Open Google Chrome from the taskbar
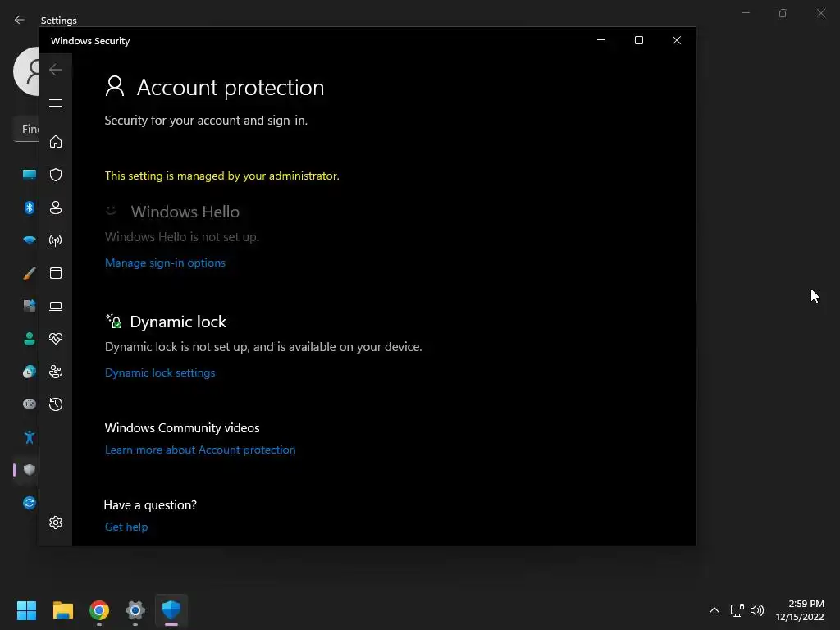This screenshot has height=630, width=840. (99, 610)
